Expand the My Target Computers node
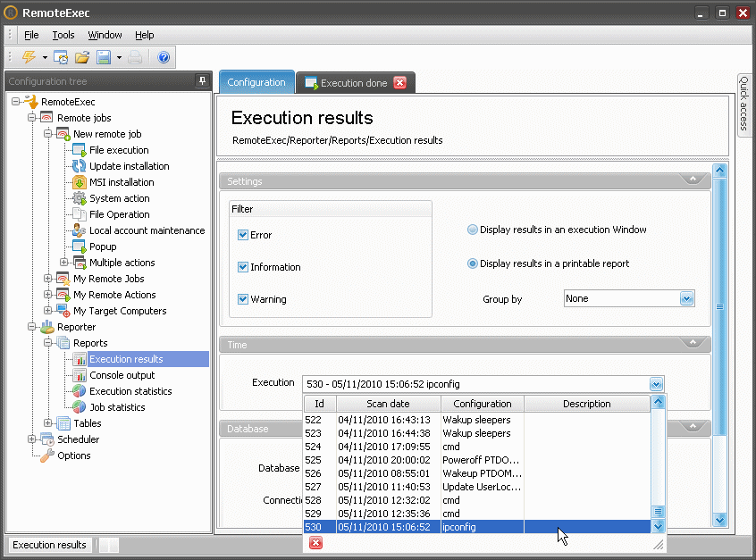Screen dimensions: 756x560 (47, 310)
